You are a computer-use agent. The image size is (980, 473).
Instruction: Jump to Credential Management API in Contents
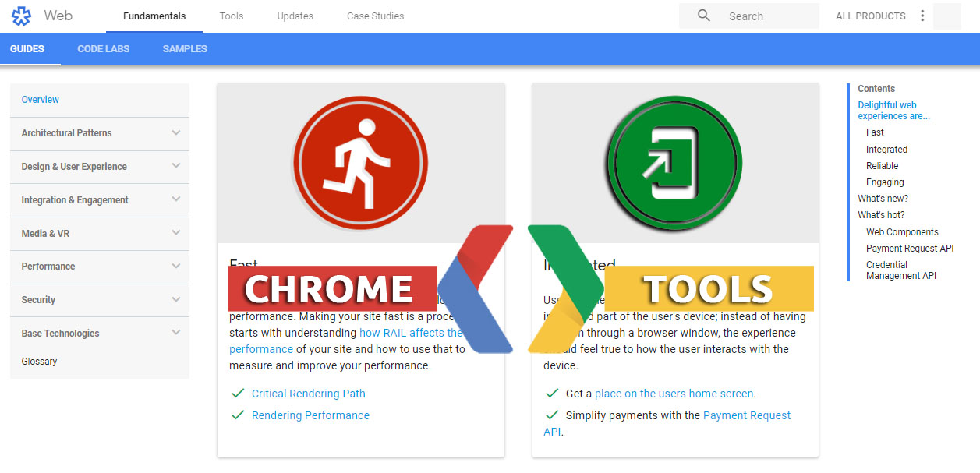point(901,270)
